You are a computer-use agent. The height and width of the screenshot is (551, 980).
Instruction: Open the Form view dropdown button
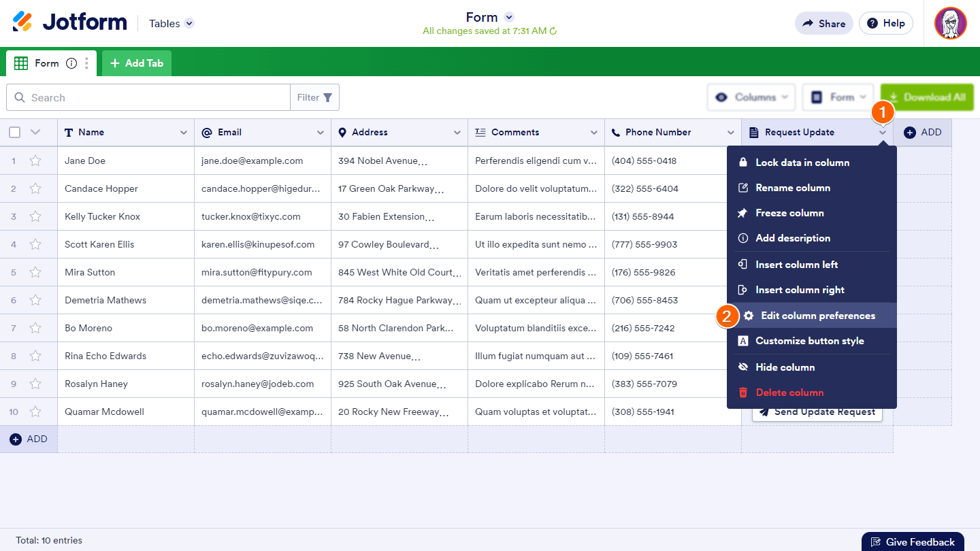click(x=838, y=97)
